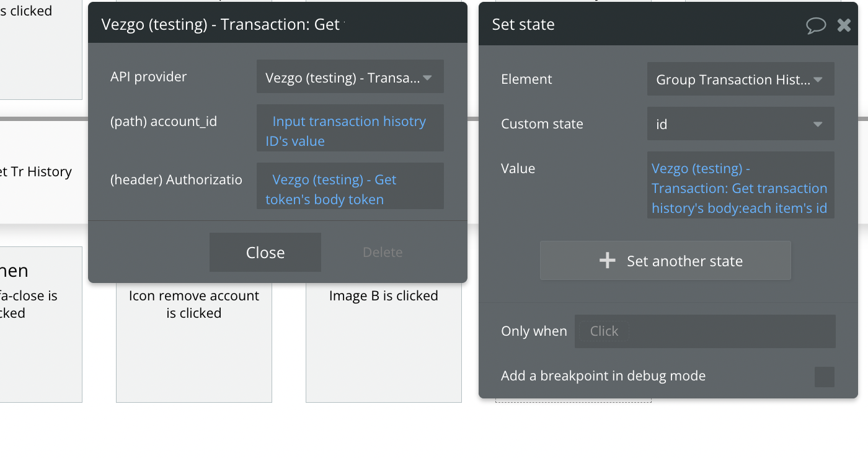This screenshot has width=868, height=458.
Task: Close the Set state panel with X
Action: click(x=844, y=25)
